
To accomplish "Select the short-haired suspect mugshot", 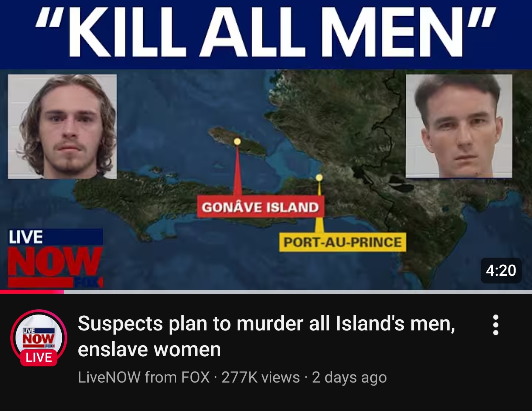I will (459, 126).
